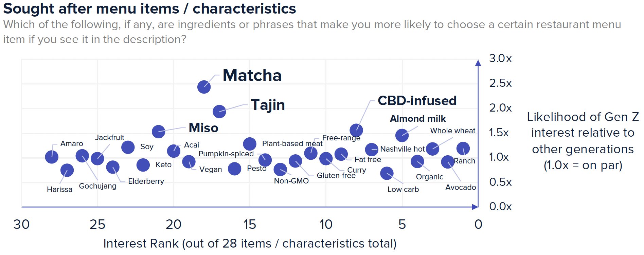
Task: Click the Pumpkin-spiced label text
Action: pos(226,154)
